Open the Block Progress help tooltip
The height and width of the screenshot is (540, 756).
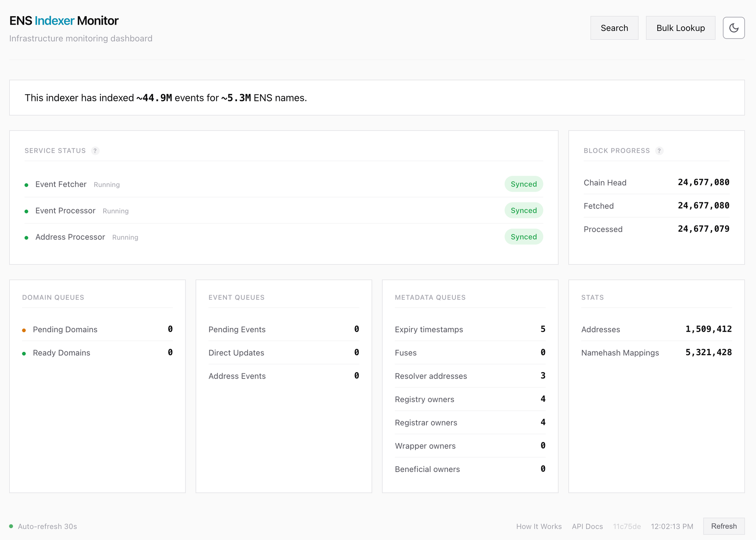click(660, 151)
